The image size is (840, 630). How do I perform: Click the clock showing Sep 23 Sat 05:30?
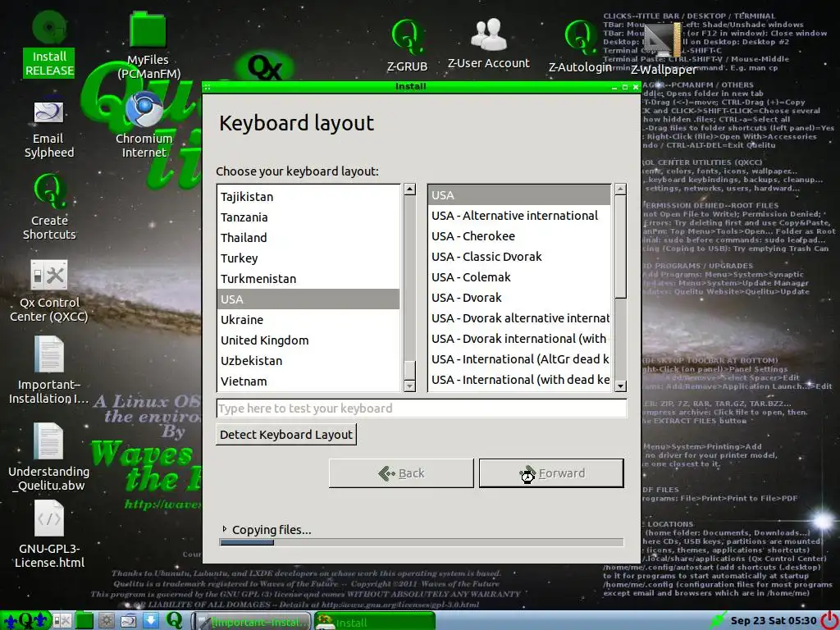click(774, 620)
